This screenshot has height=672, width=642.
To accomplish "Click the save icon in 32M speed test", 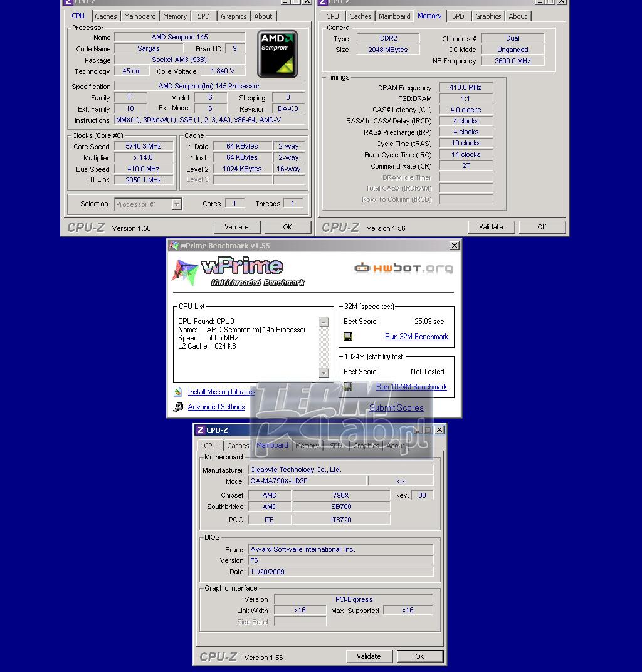I will [x=348, y=337].
